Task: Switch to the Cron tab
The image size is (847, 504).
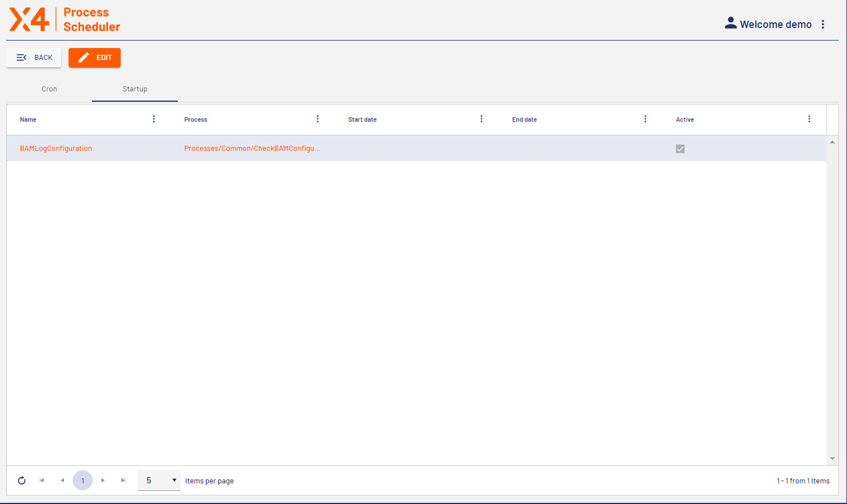Action: [x=49, y=89]
